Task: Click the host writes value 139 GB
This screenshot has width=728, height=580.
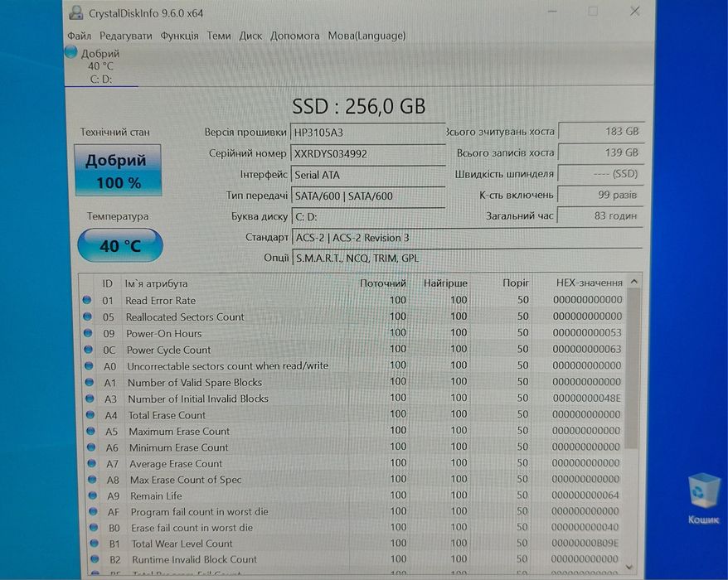Action: [600, 152]
